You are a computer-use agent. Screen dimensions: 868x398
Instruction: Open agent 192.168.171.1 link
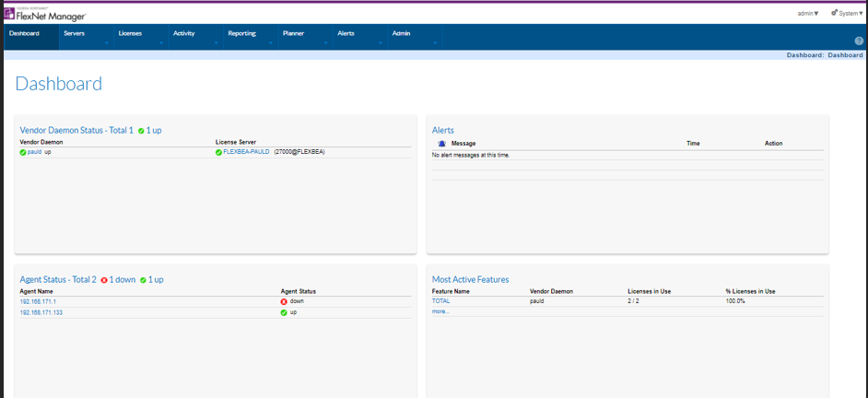pos(38,301)
